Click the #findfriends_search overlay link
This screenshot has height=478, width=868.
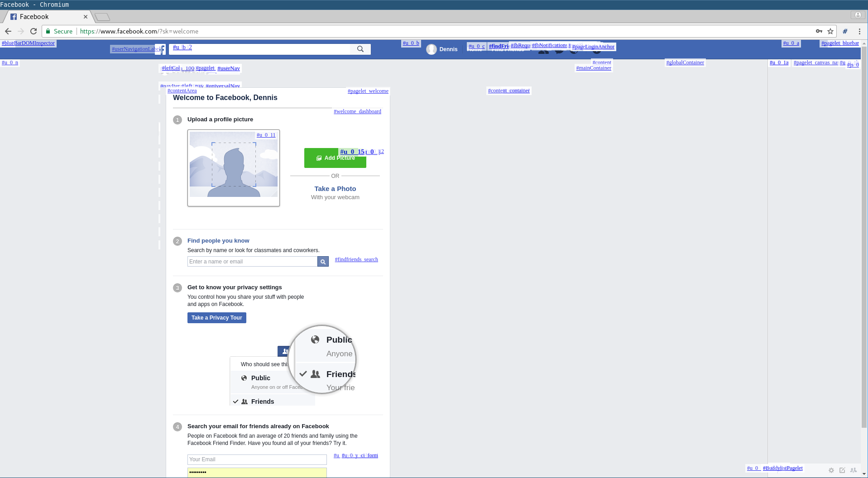356,259
